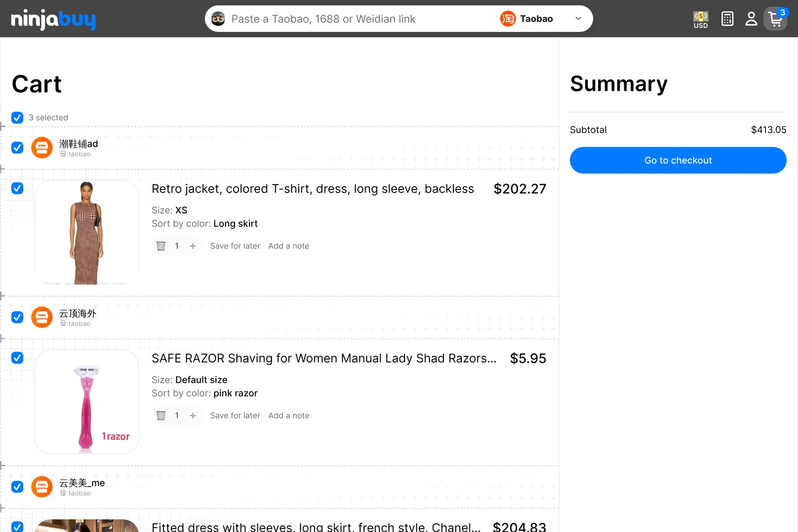
Task: Add a note to Retro jacket item
Action: (289, 246)
